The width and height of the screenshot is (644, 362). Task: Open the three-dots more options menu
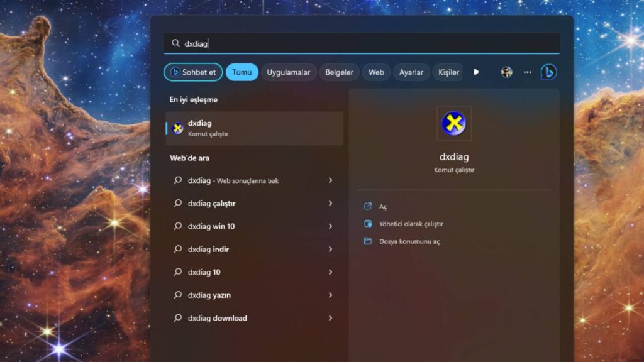pos(527,72)
